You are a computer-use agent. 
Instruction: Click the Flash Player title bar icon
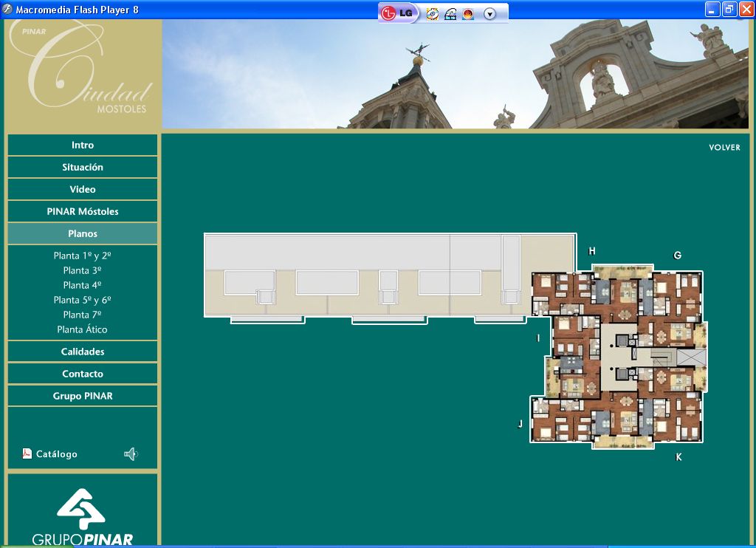point(8,10)
